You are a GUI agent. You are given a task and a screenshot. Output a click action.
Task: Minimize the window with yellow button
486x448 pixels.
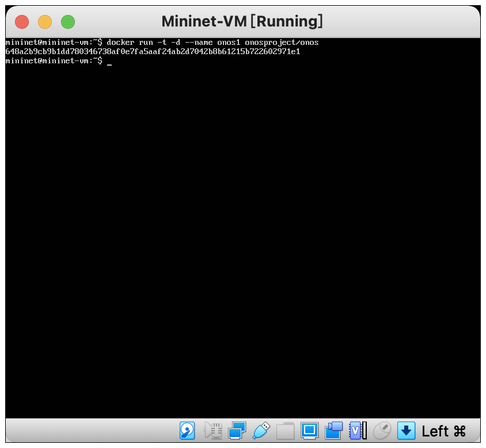tap(45, 22)
